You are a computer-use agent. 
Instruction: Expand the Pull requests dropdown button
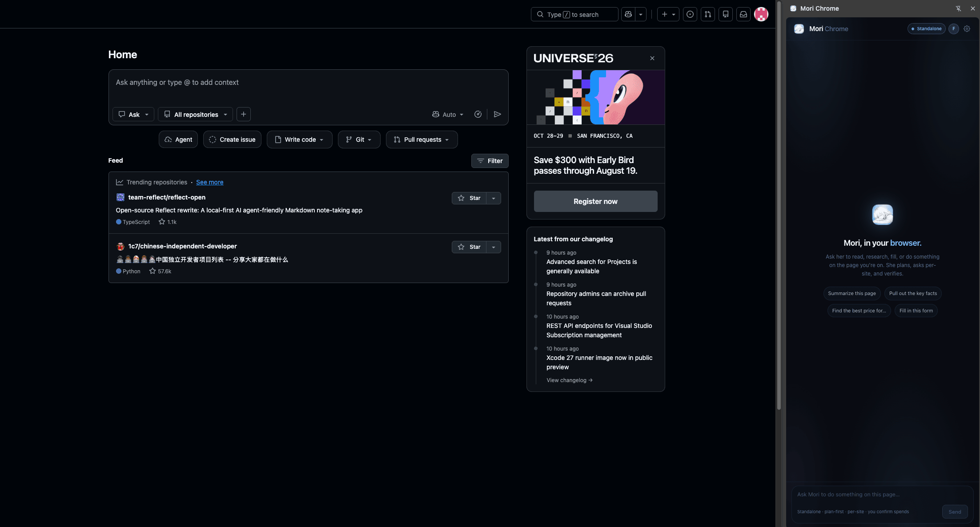pyautogui.click(x=422, y=140)
